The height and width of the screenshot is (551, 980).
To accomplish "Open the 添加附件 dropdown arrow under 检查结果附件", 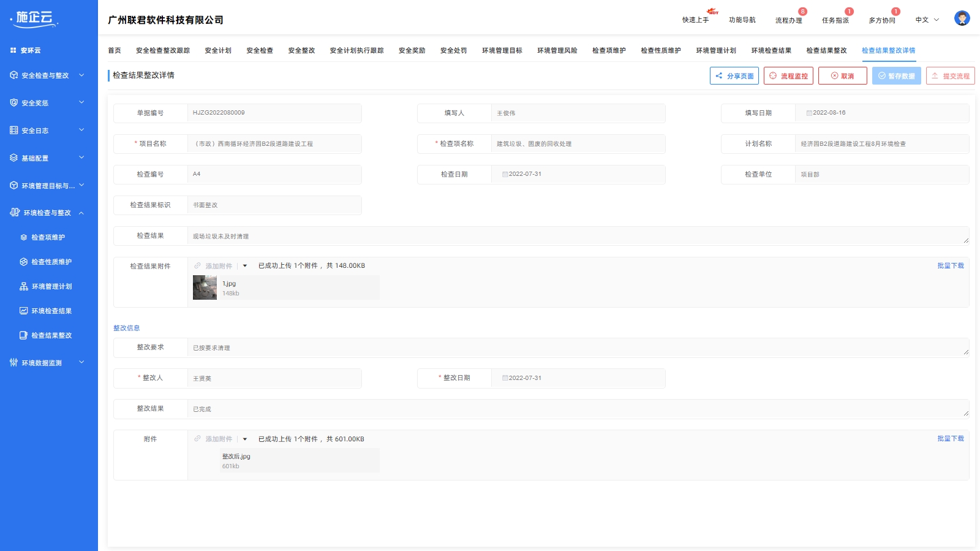I will 245,266.
